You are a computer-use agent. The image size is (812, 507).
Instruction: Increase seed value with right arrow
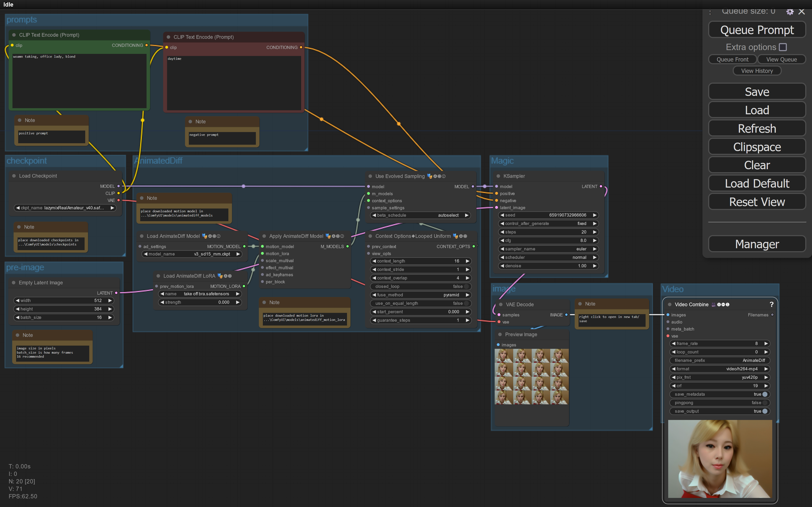point(595,215)
